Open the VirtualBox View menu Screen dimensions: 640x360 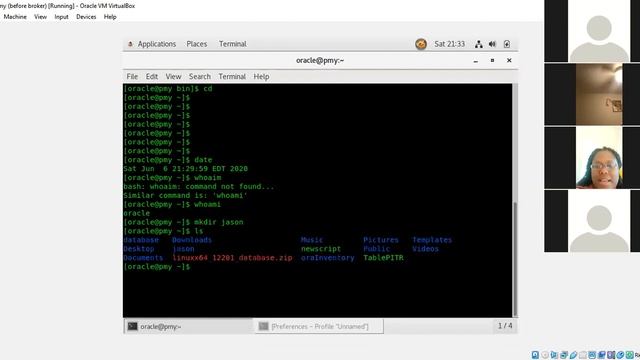[40, 17]
